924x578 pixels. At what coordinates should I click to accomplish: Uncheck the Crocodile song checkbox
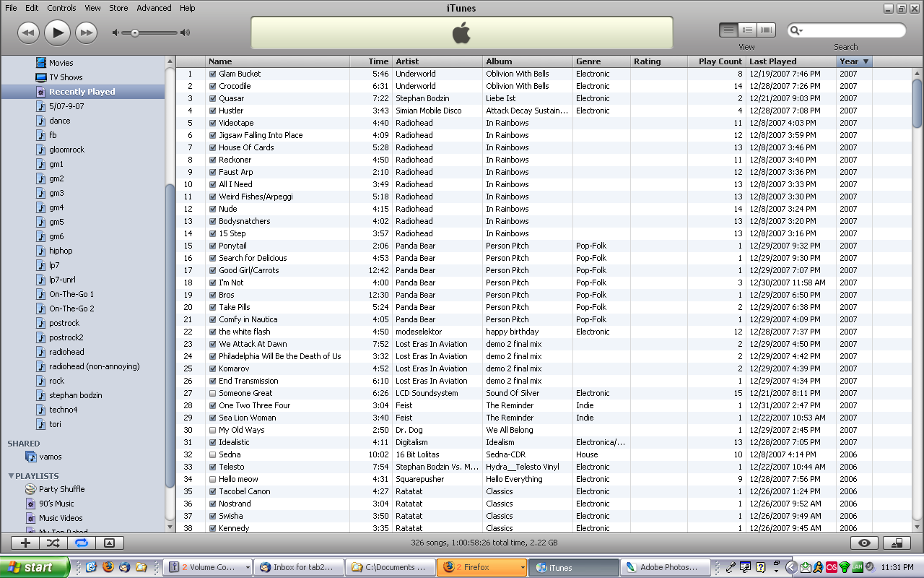tap(213, 86)
